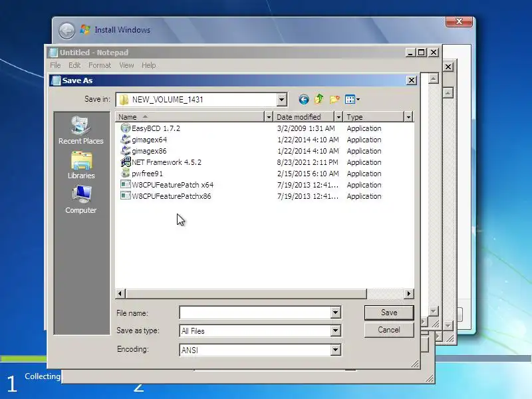Select the W8CPUFeaturePatch x64 icon
The image size is (532, 399).
(x=126, y=185)
